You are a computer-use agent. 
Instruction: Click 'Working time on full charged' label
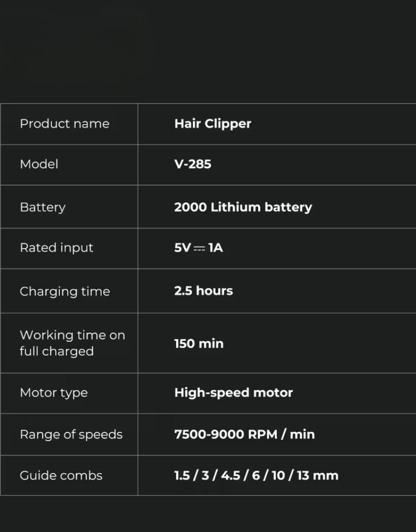(x=72, y=343)
